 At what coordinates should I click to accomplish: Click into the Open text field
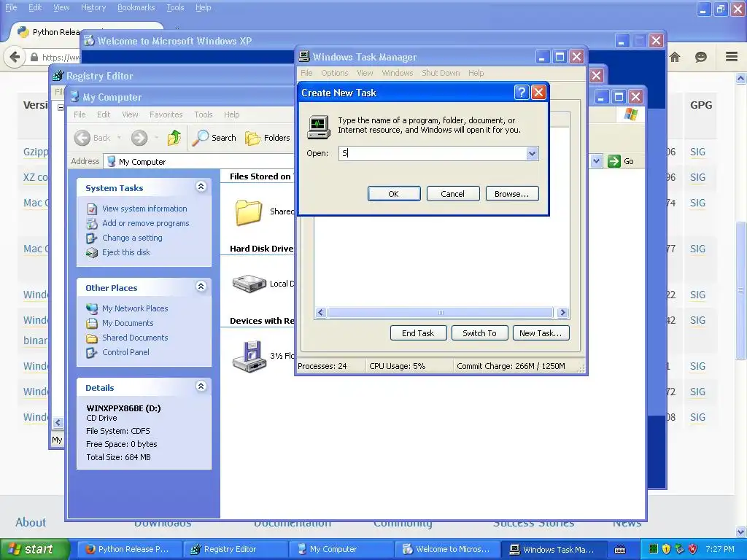433,153
